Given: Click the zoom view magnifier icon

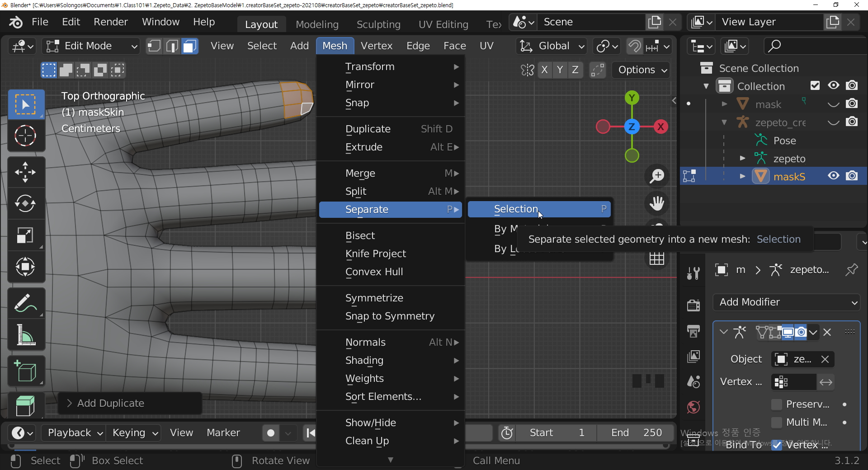Looking at the screenshot, I should pos(657,176).
